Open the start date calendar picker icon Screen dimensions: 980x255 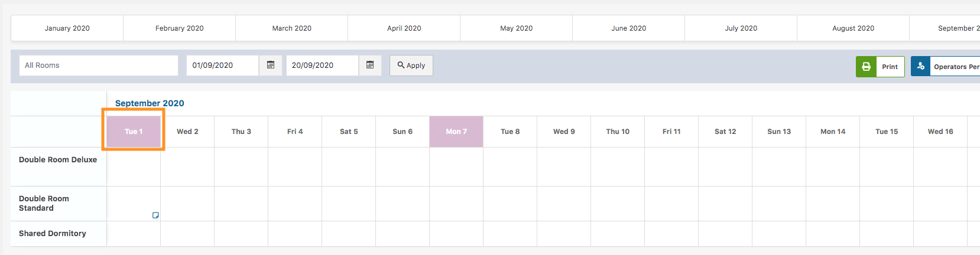point(271,65)
